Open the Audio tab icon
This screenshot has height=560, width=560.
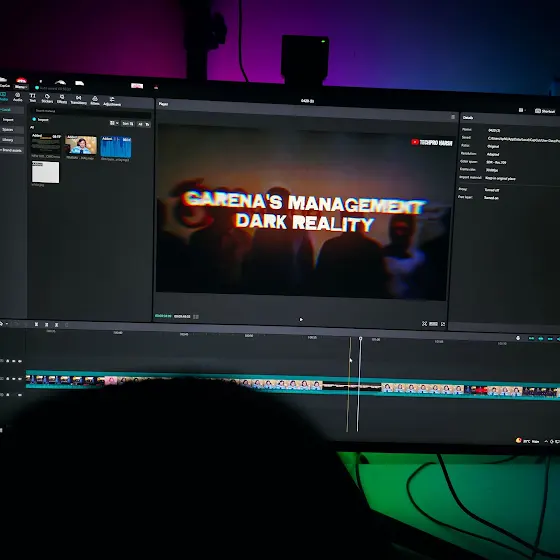pyautogui.click(x=18, y=97)
